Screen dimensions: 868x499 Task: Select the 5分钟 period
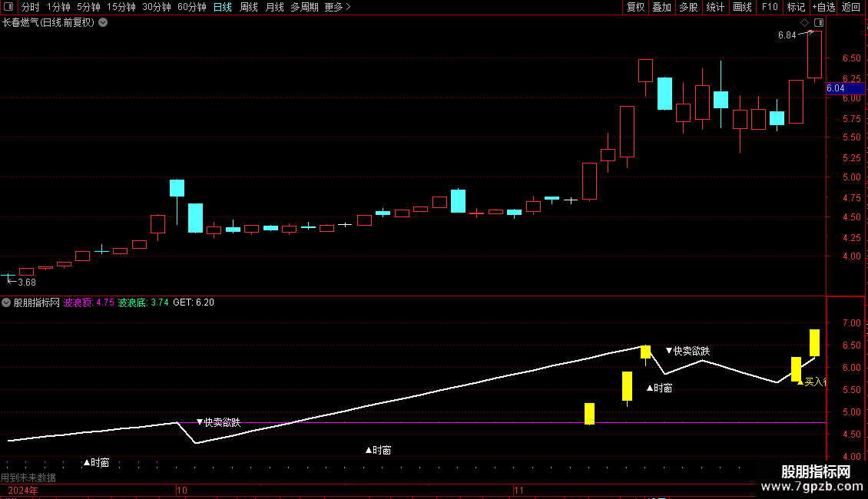88,7
